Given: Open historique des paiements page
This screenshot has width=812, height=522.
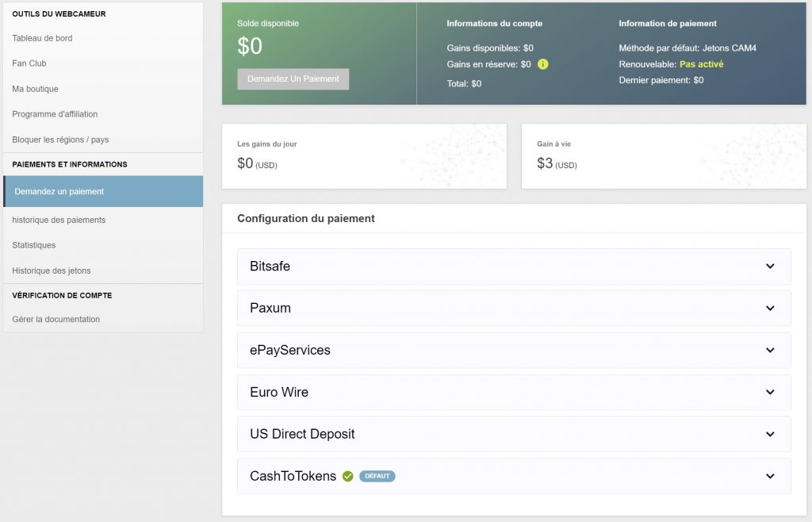Looking at the screenshot, I should (59, 220).
